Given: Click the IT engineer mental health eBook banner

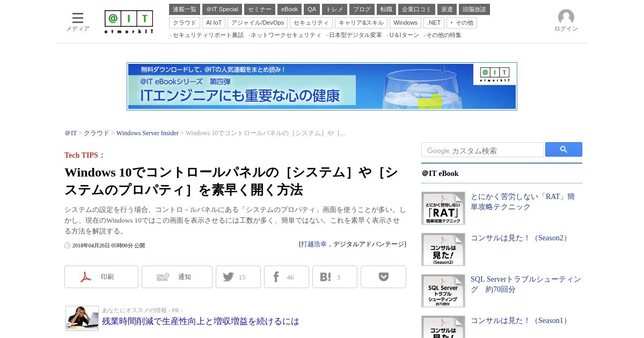Looking at the screenshot, I should coord(322,86).
